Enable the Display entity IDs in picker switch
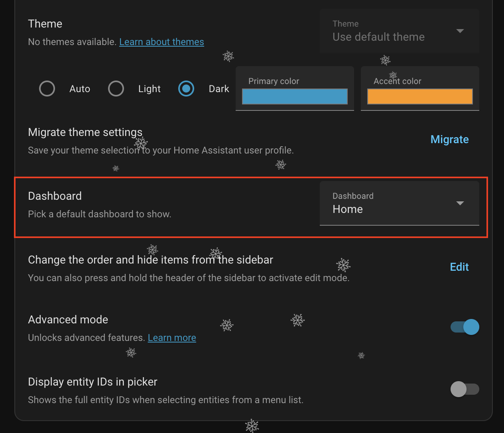 465,389
